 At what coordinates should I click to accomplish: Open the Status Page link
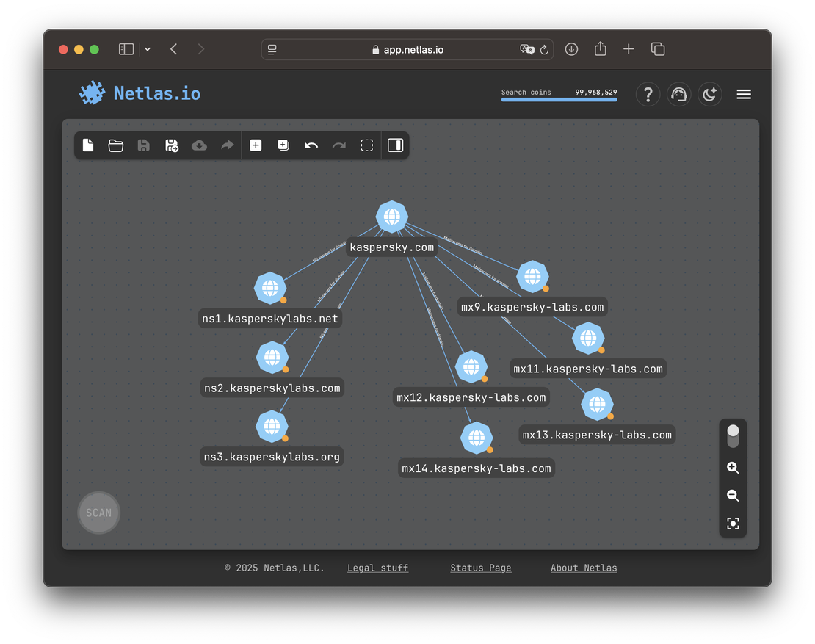click(x=480, y=568)
